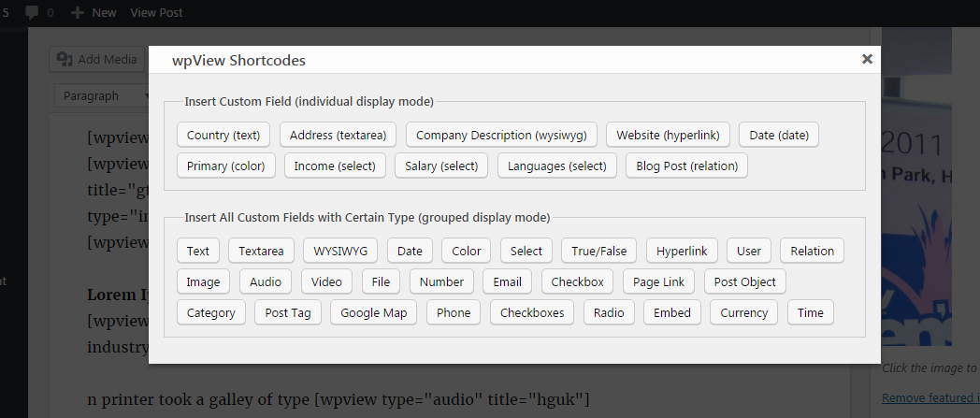Screen dimensions: 980x418
Task: Insert Company Description (wysiwyg) field
Action: click(x=501, y=135)
